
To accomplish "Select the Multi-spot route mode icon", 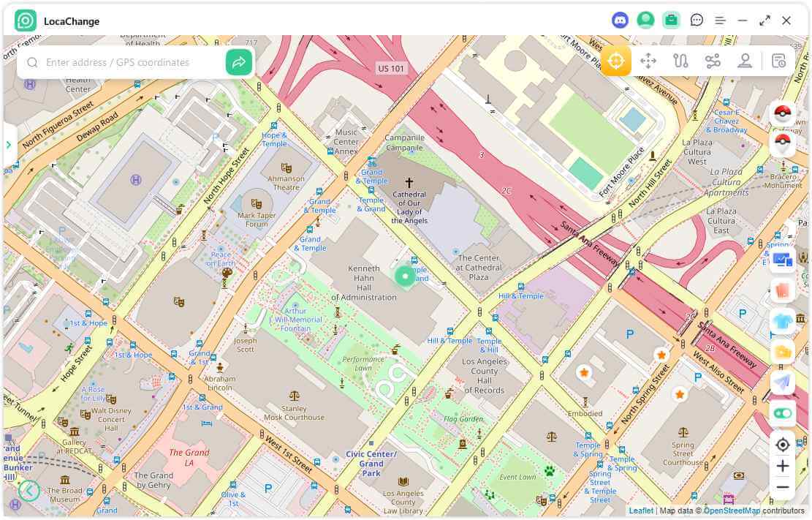I will [713, 61].
